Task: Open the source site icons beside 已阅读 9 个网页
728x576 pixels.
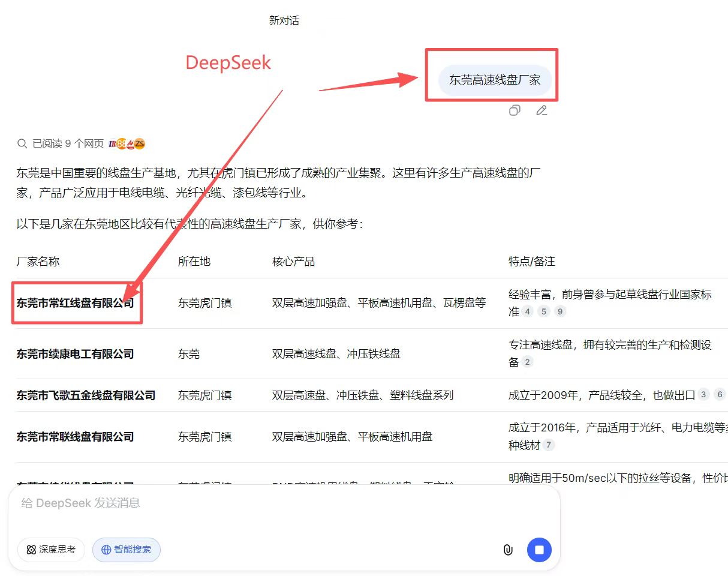Action: 127,144
